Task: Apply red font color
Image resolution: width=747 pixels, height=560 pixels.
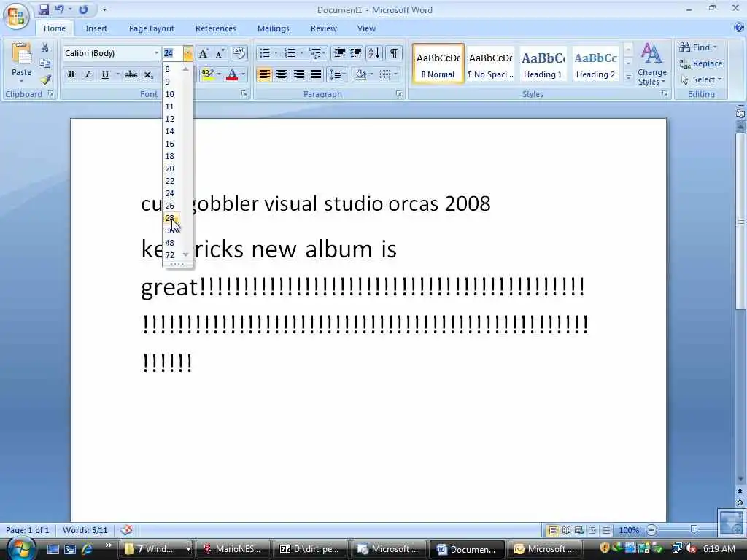Action: pyautogui.click(x=232, y=74)
